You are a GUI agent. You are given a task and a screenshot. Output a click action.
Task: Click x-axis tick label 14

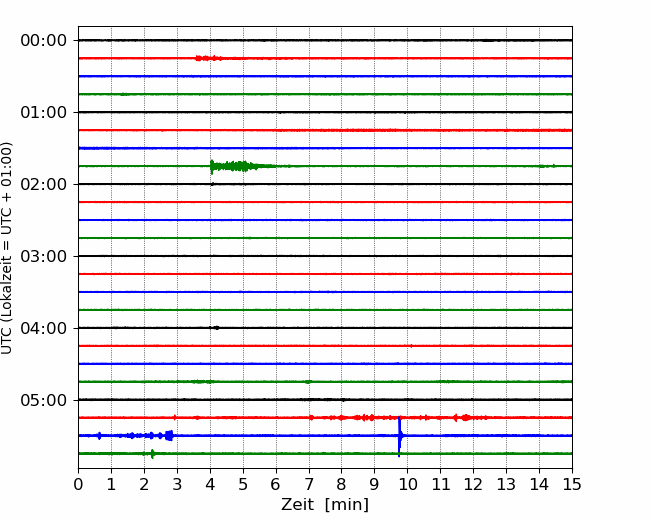539,484
